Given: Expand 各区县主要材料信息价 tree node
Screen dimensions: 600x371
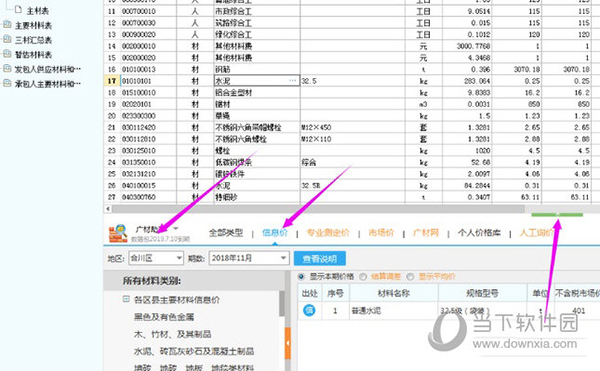Looking at the screenshot, I should click(126, 299).
